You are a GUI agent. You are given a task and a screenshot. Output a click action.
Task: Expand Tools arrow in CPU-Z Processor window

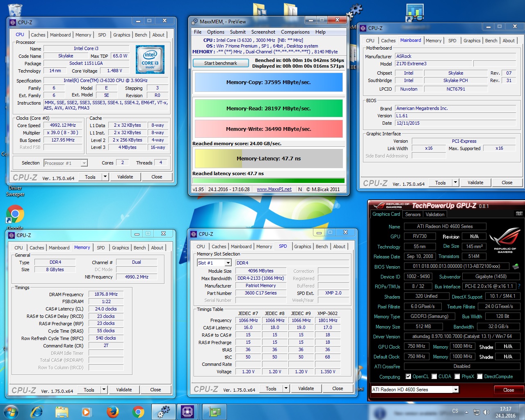coord(105,177)
